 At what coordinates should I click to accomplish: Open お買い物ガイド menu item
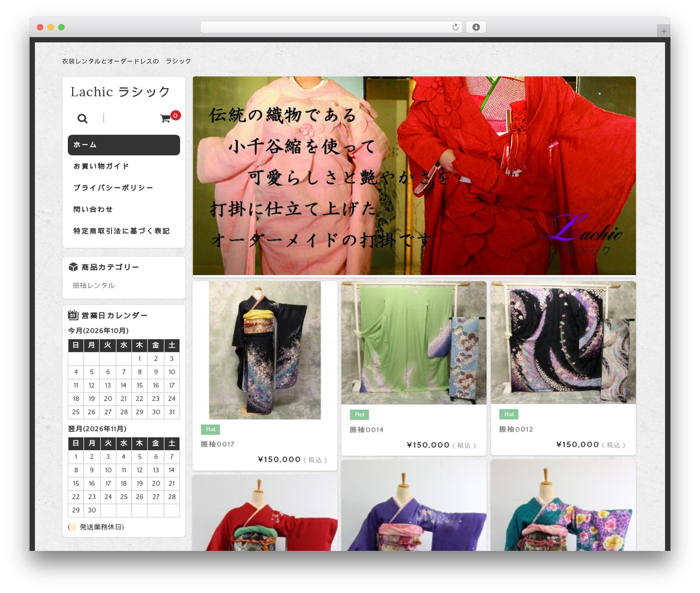coord(101,166)
